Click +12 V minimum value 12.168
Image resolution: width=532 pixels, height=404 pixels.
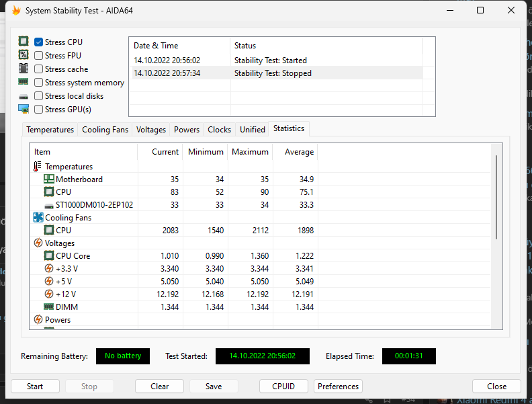click(x=213, y=294)
